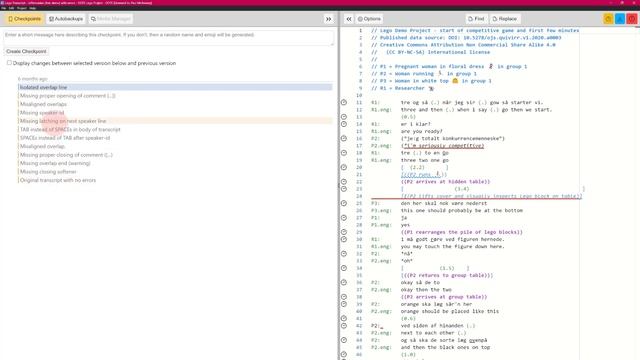Click line 'you may touch the figure down here.'
Viewport: 640px width, 360px height.
[453, 247]
